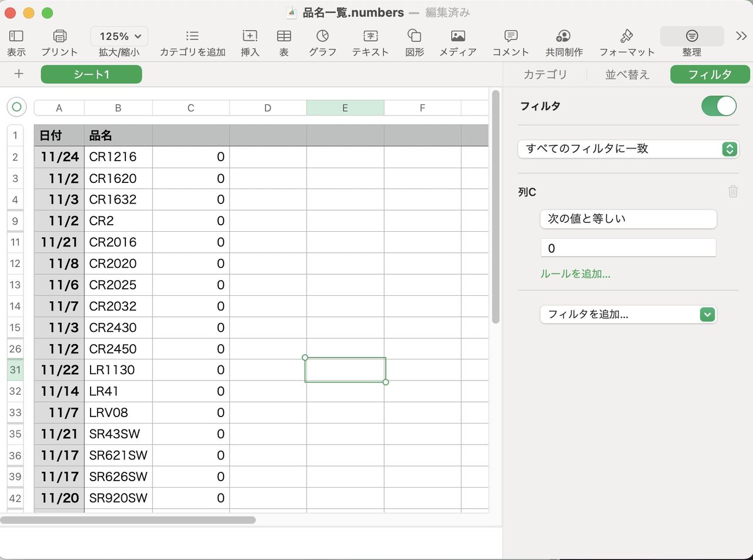
Task: Select the SR626SW cell
Action: pyautogui.click(x=118, y=476)
